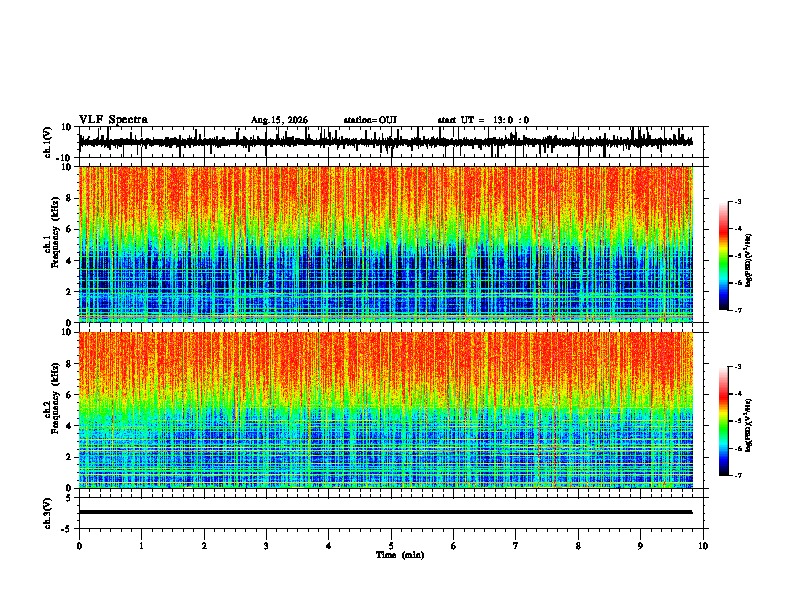
Task: Select the "Aug.15, 2026" date text
Action: (279, 120)
